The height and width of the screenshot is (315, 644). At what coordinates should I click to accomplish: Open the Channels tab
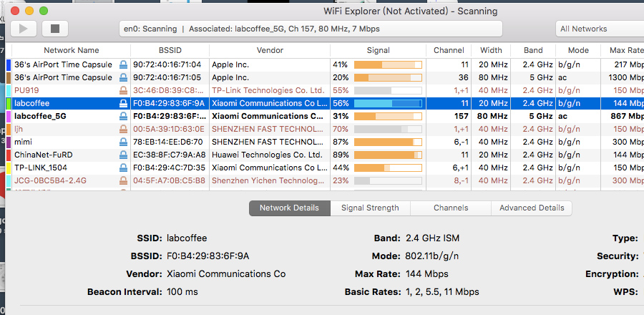coord(451,208)
